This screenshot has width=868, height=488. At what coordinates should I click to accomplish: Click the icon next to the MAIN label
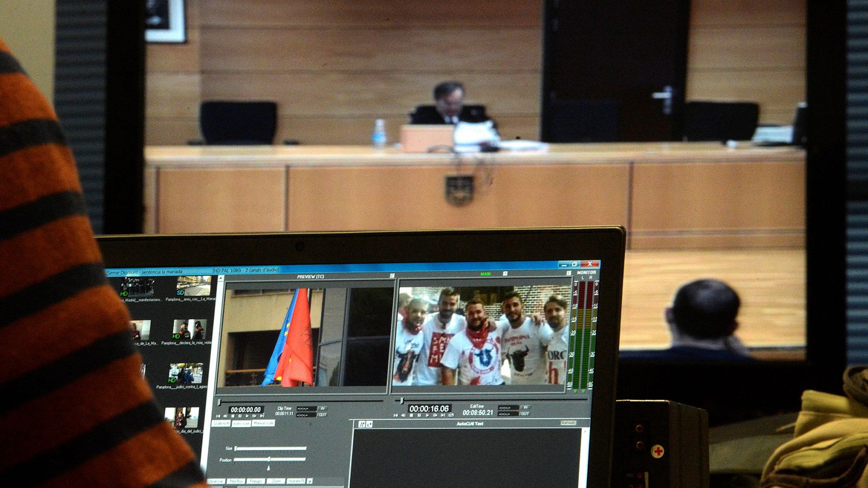point(505,273)
